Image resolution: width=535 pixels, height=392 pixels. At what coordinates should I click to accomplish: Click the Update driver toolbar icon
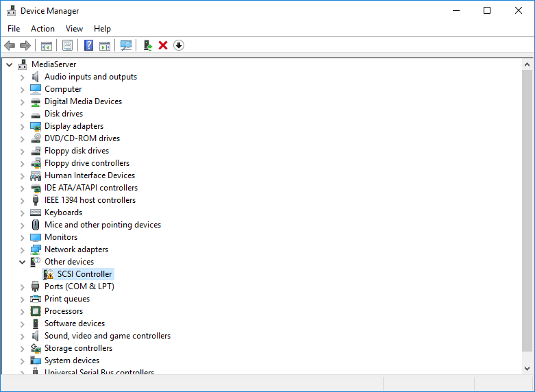(x=147, y=45)
